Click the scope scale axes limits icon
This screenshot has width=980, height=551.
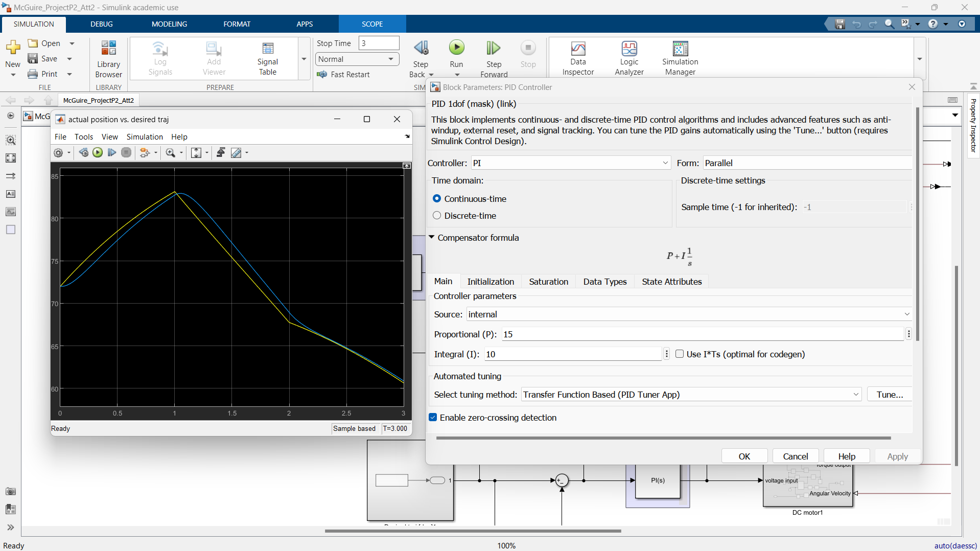pyautogui.click(x=196, y=152)
